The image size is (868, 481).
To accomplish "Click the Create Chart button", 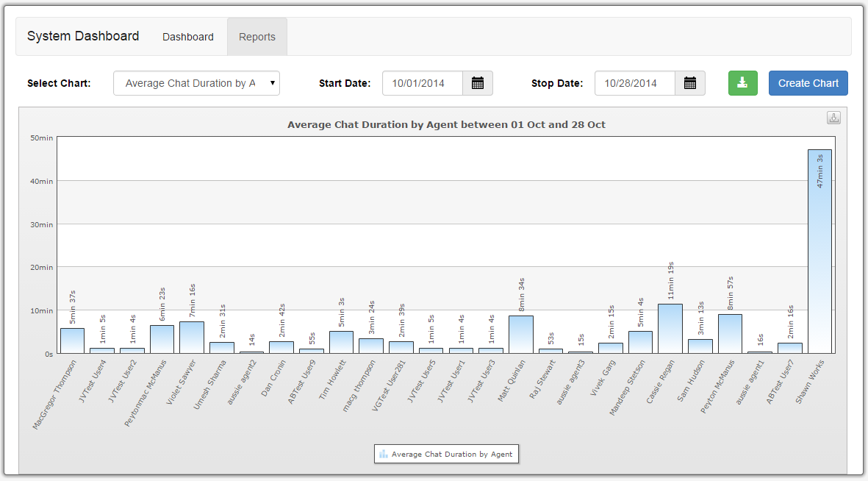I will click(808, 83).
